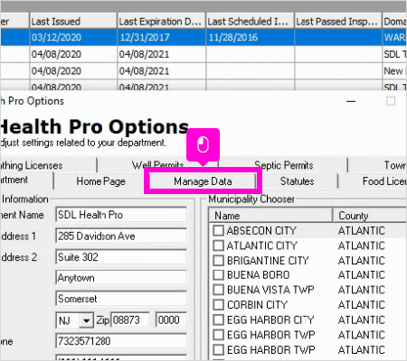Sort by Last Scheduled Inspection column header

(250, 21)
